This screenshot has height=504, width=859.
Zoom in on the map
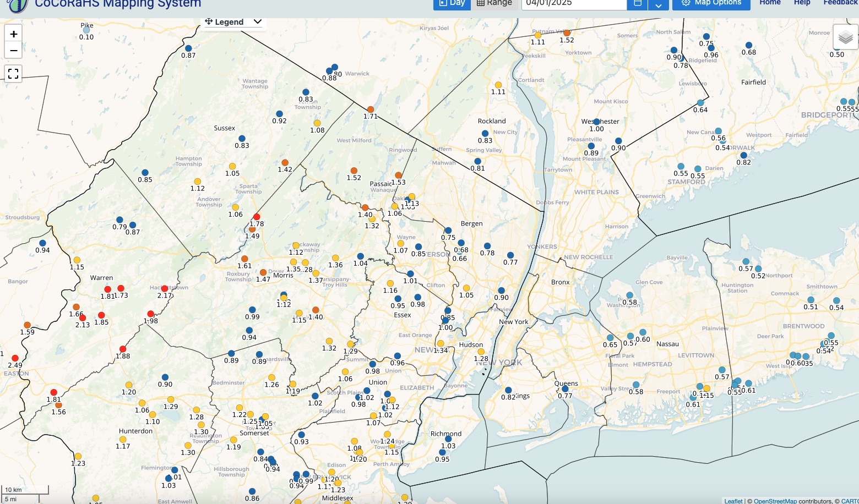click(14, 34)
